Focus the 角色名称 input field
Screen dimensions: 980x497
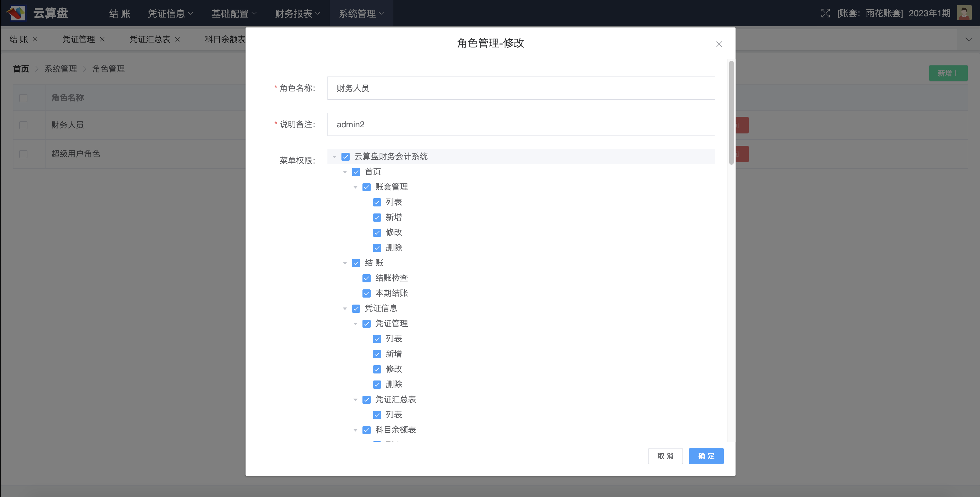pos(521,88)
